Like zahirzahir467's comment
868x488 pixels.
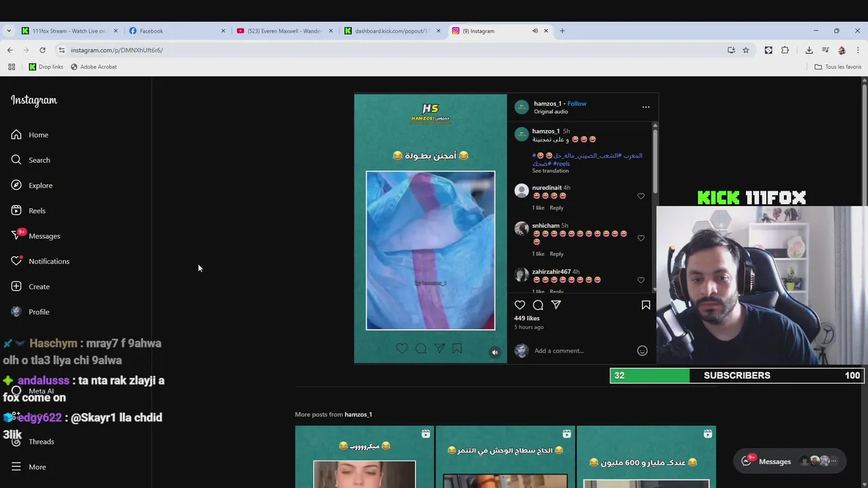pyautogui.click(x=641, y=280)
